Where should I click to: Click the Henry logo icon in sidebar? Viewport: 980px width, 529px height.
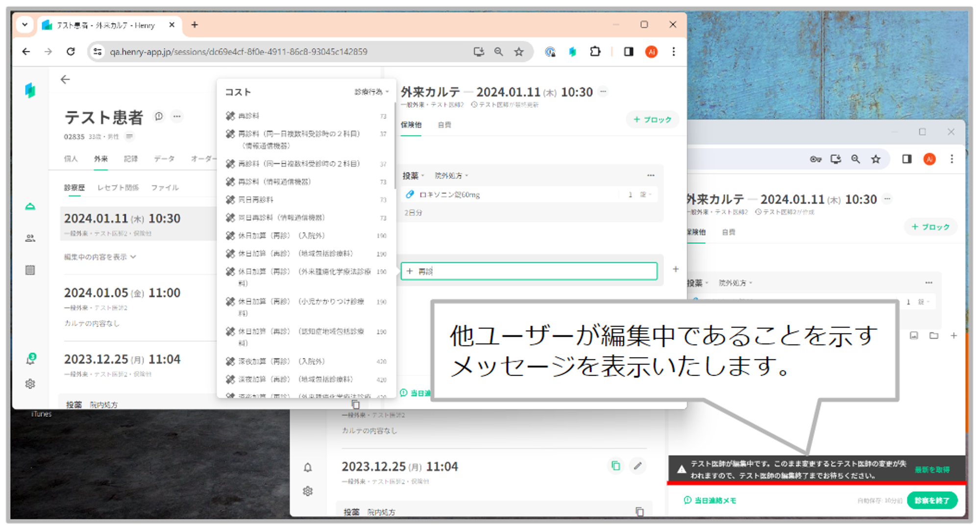pyautogui.click(x=30, y=90)
